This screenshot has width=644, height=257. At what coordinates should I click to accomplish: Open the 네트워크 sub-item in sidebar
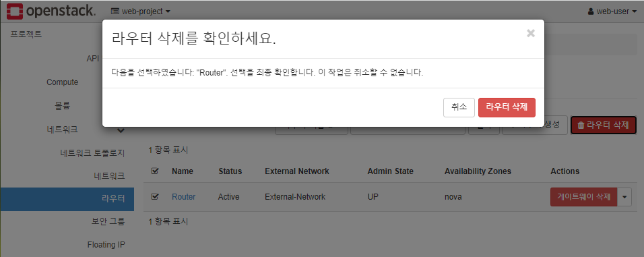[x=109, y=177]
